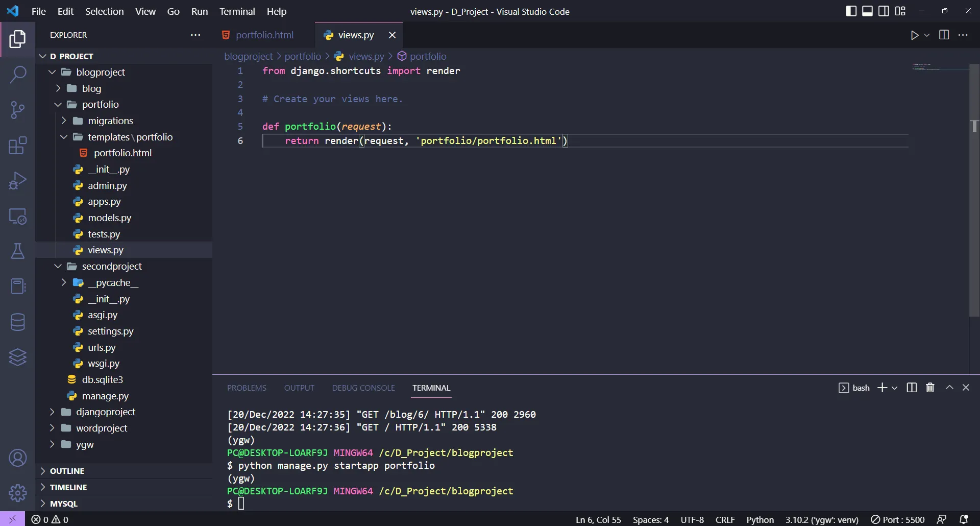Kill terminal using the trash icon
This screenshot has height=526, width=980.
click(930, 388)
